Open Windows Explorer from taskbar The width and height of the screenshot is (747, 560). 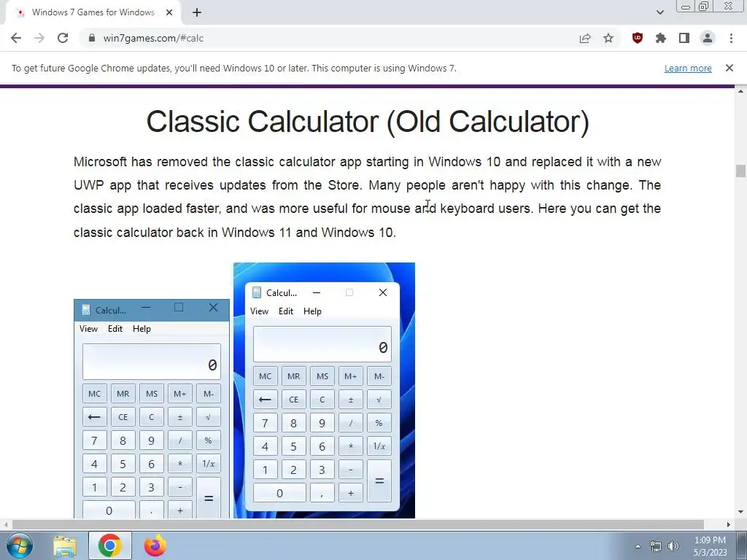[x=65, y=545]
